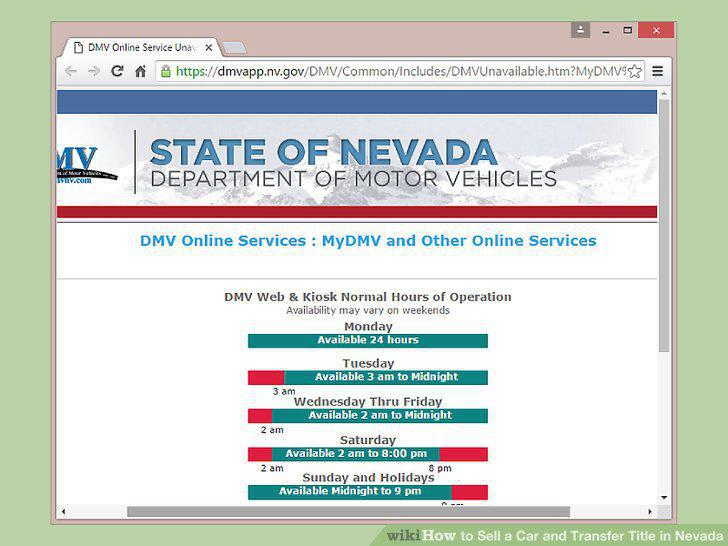Click the DMV logo in the banner

tap(87, 166)
